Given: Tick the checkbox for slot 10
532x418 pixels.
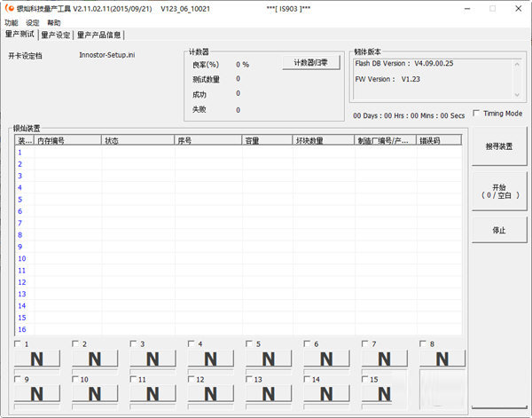Looking at the screenshot, I should pyautogui.click(x=75, y=379).
